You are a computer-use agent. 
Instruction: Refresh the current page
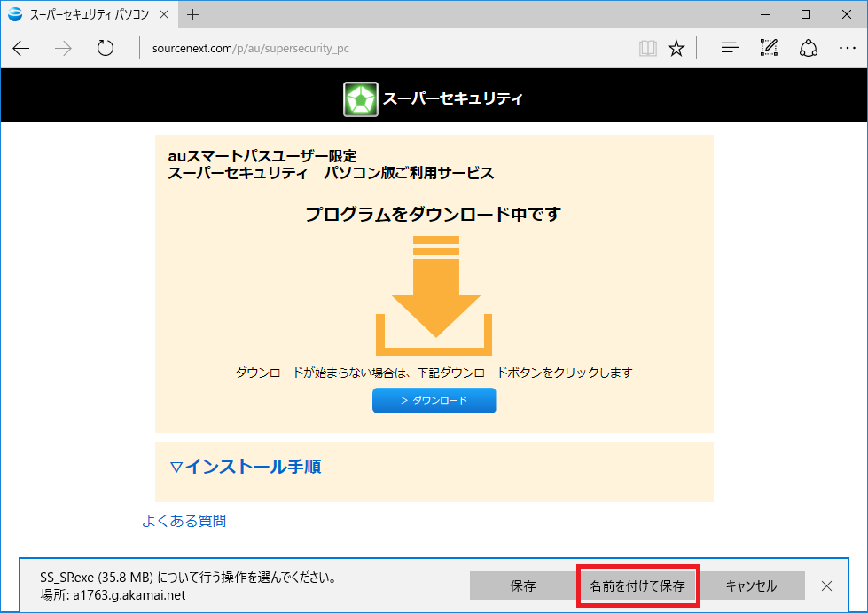pyautogui.click(x=106, y=49)
